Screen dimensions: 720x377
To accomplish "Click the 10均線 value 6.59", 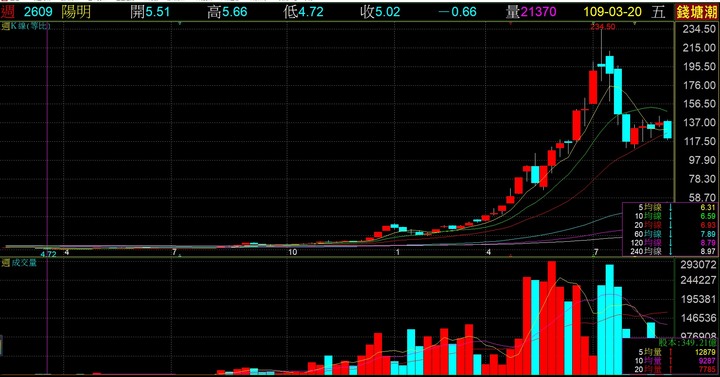I will coord(708,216).
